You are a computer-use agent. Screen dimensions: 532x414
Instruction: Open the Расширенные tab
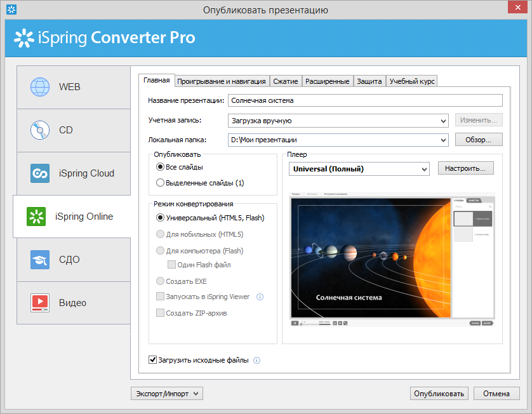click(328, 81)
